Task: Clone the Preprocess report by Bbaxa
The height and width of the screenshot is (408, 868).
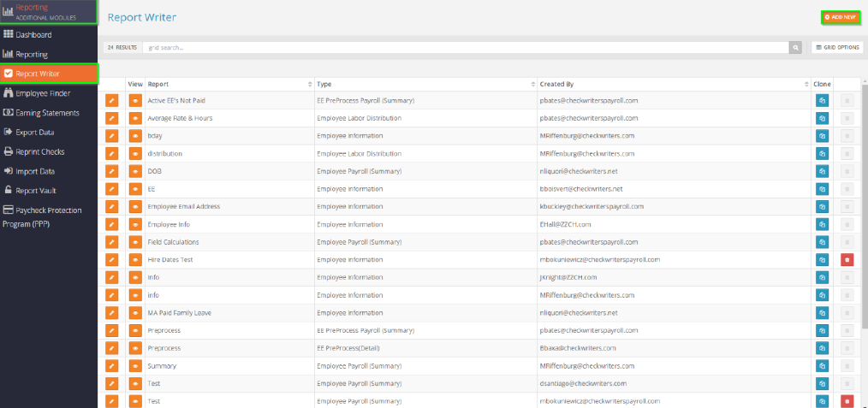Action: (822, 348)
